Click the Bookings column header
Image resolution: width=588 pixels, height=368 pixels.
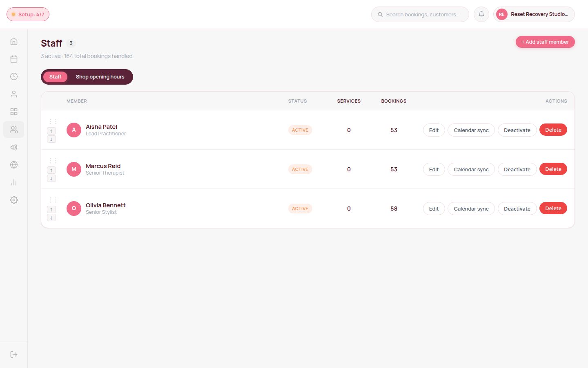(x=394, y=101)
